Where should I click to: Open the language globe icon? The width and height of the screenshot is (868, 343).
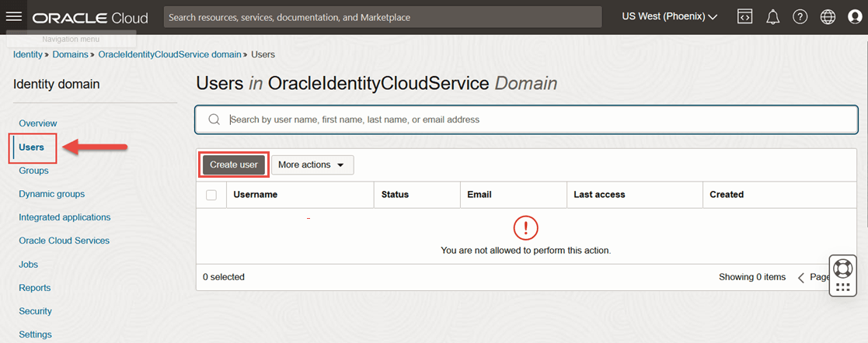[828, 17]
